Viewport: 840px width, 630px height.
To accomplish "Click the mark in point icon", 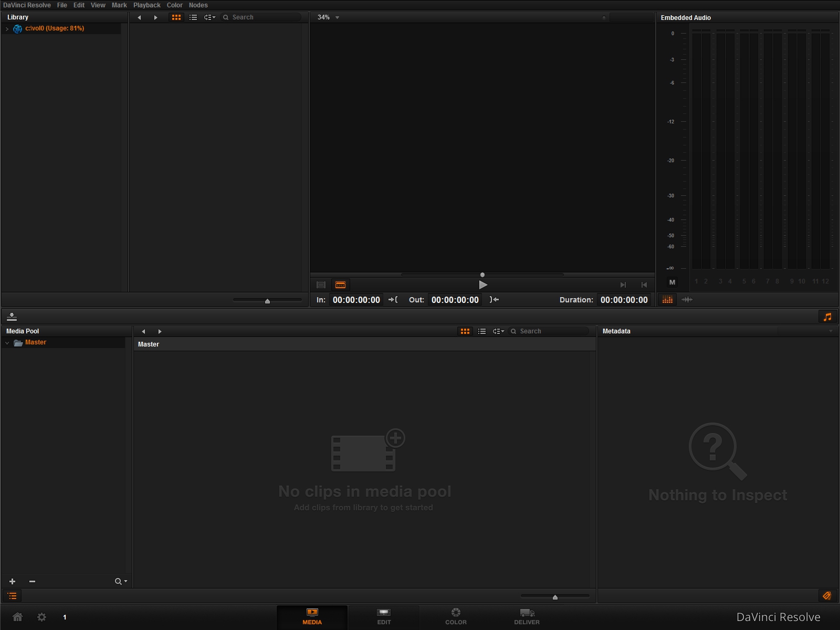I will point(393,300).
